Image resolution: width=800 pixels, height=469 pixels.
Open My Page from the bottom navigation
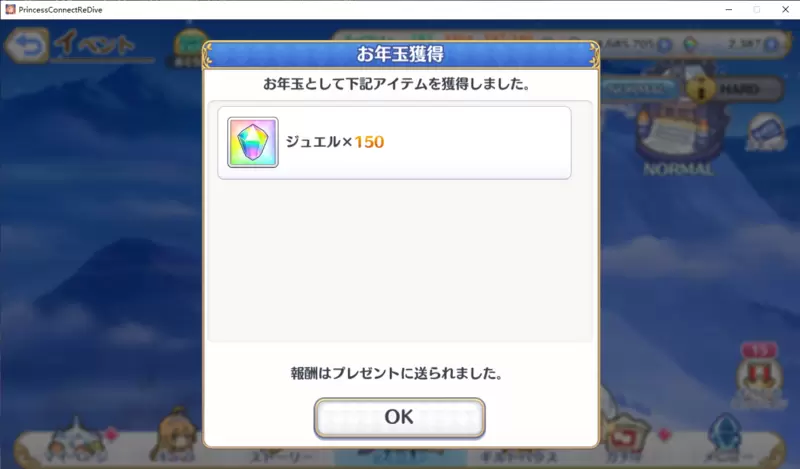click(x=76, y=443)
